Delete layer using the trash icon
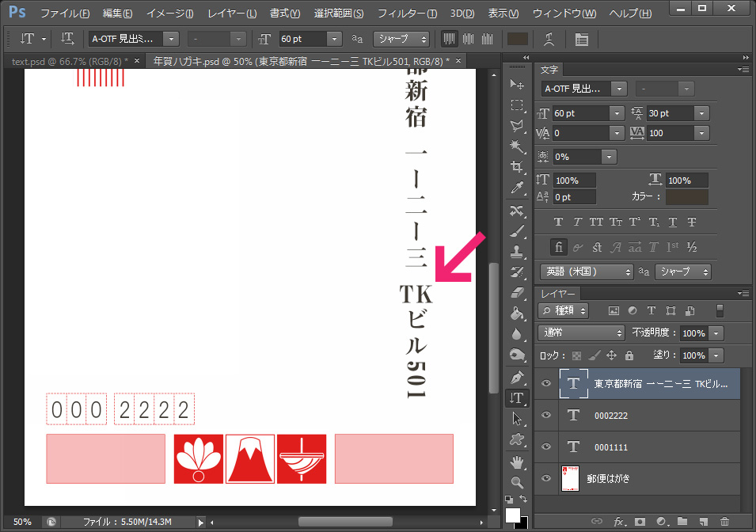756x532 pixels. point(724,522)
